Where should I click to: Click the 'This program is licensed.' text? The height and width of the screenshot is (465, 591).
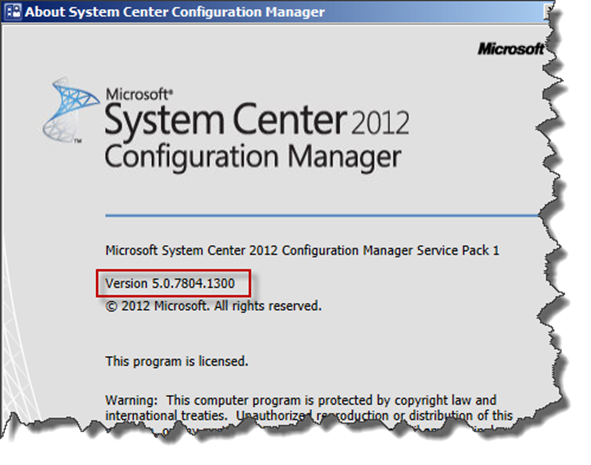pyautogui.click(x=177, y=361)
